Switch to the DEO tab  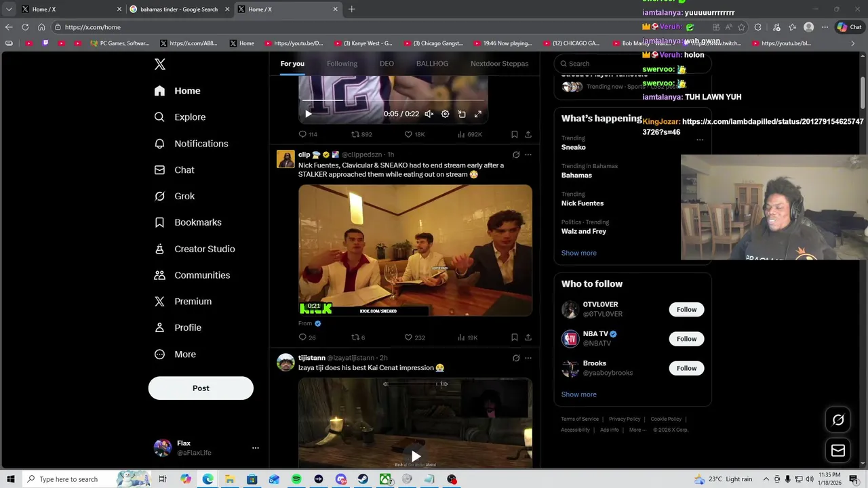pyautogui.click(x=387, y=64)
